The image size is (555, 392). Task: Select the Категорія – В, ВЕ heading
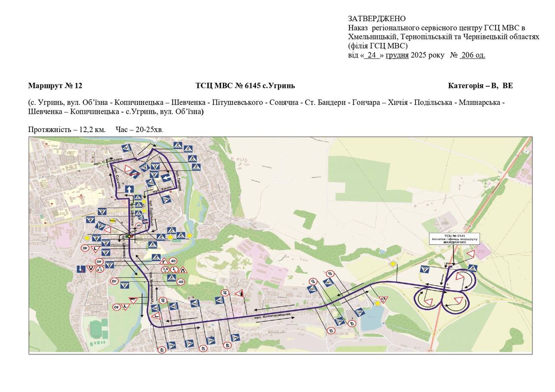point(480,86)
